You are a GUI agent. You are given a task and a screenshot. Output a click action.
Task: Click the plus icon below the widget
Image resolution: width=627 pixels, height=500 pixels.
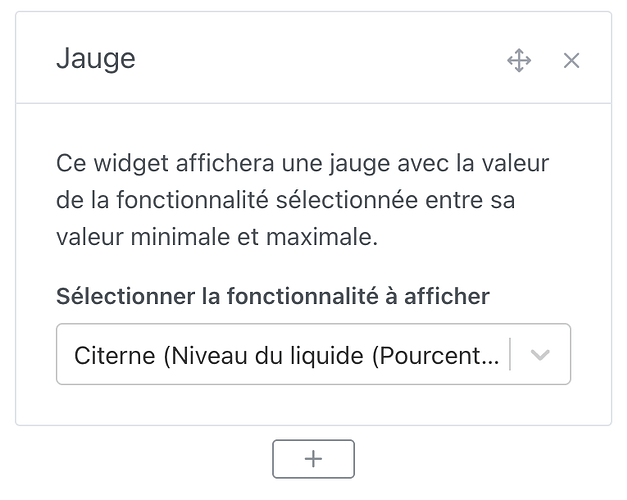tap(313, 459)
